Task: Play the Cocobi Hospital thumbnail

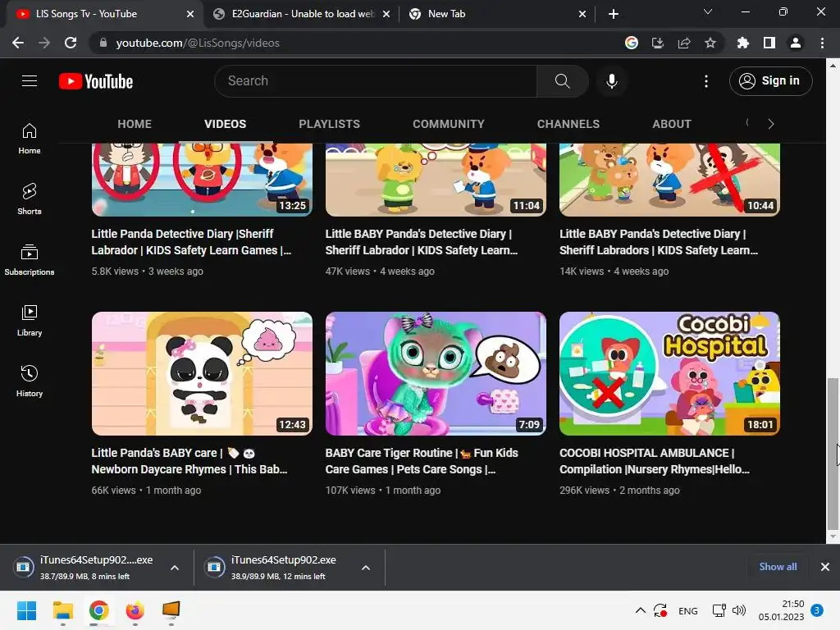Action: point(669,373)
